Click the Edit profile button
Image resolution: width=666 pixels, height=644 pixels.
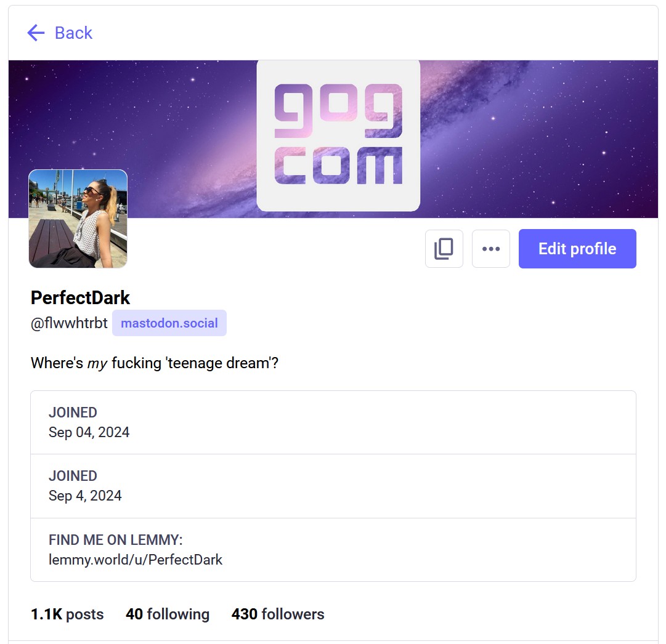click(x=577, y=249)
